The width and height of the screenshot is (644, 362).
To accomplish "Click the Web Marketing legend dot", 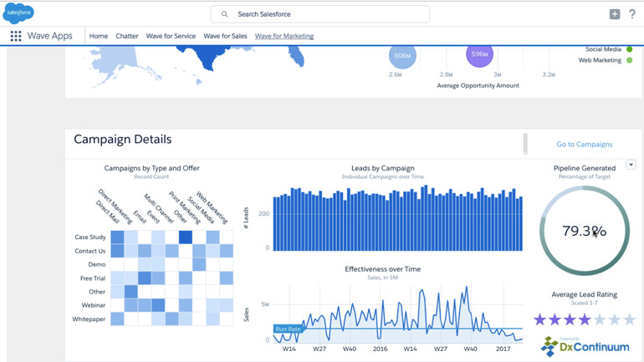I will coord(629,60).
